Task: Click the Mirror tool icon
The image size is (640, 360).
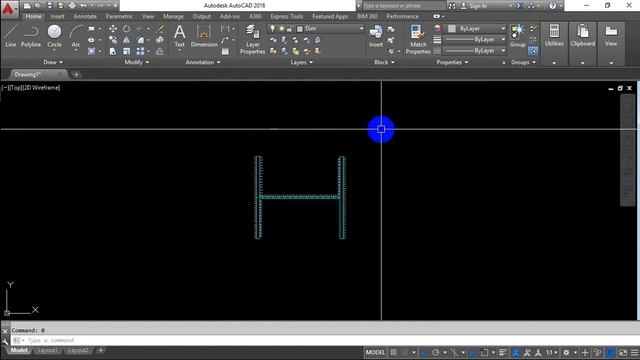Action: [127, 40]
